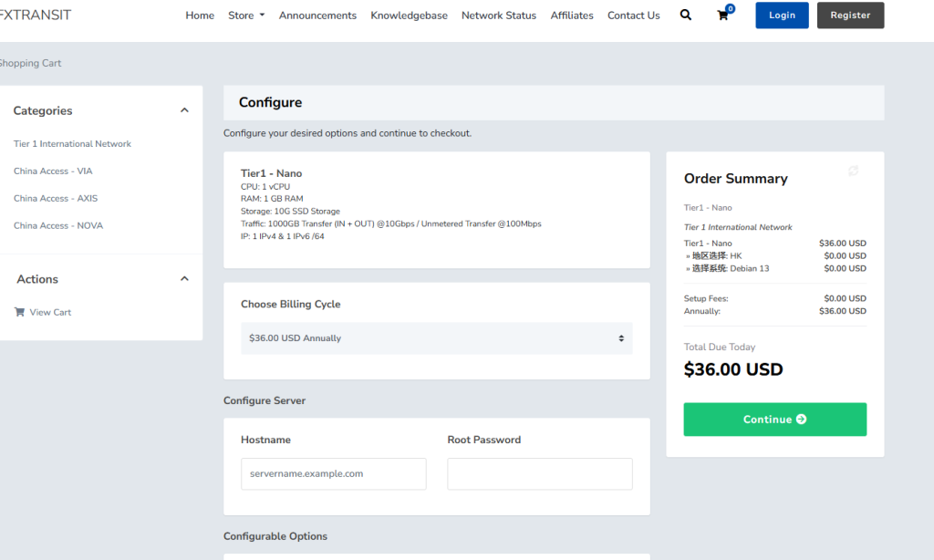The height and width of the screenshot is (560, 934).
Task: Select Tier 1 International Network category
Action: click(x=72, y=144)
